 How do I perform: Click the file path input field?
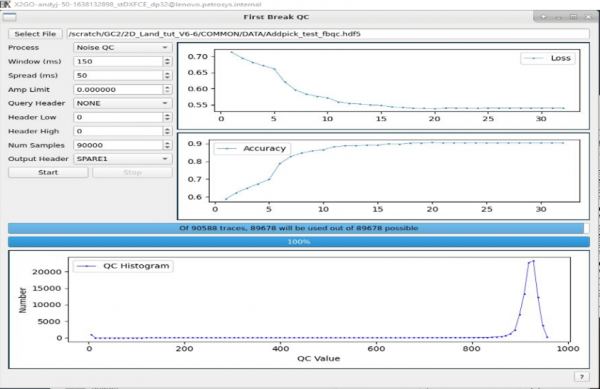coord(328,34)
